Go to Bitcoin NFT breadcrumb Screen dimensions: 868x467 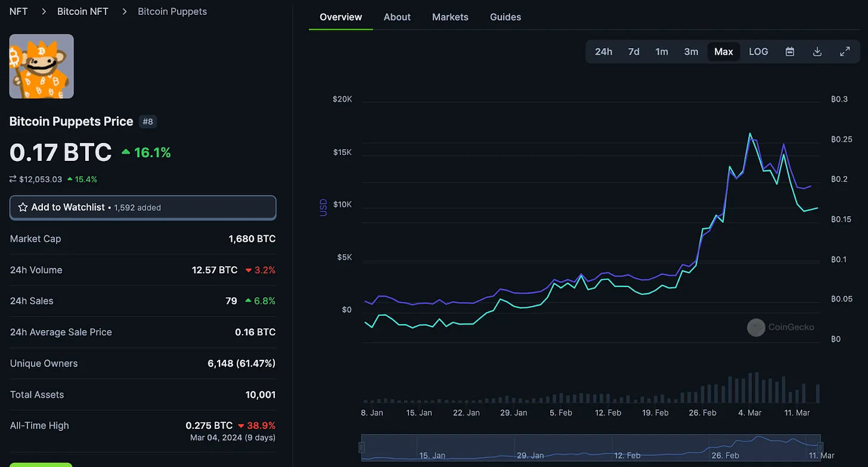(x=83, y=11)
